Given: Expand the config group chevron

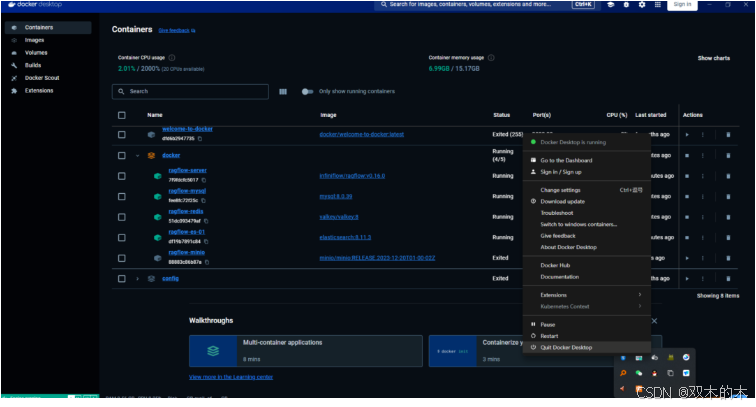Looking at the screenshot, I should tap(137, 279).
